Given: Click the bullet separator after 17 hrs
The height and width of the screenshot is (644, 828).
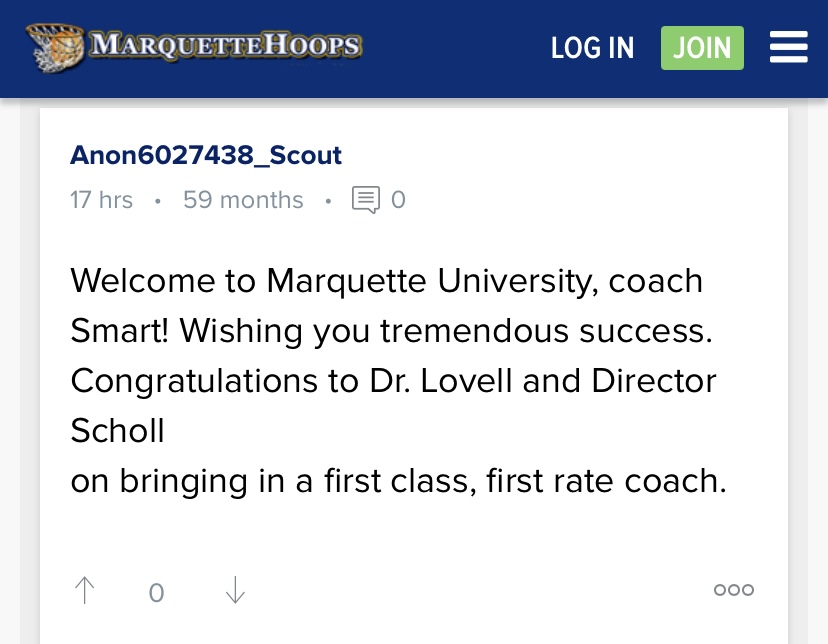Looking at the screenshot, I should (158, 201).
